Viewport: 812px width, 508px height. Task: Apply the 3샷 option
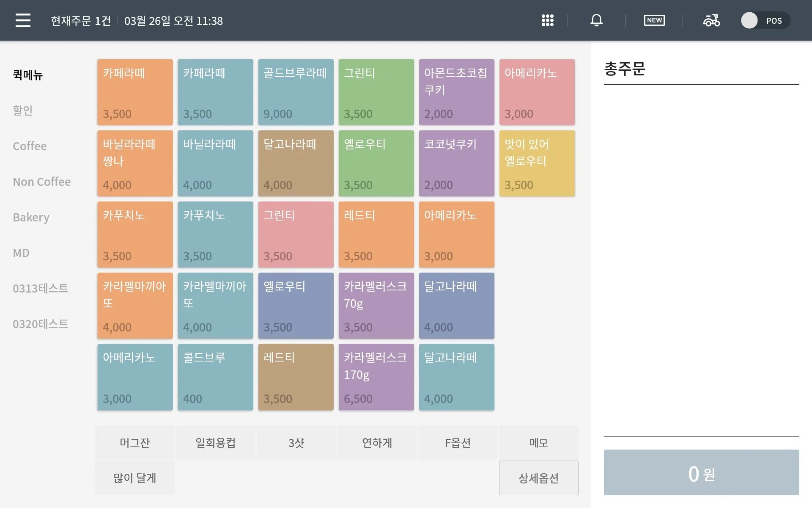click(296, 443)
